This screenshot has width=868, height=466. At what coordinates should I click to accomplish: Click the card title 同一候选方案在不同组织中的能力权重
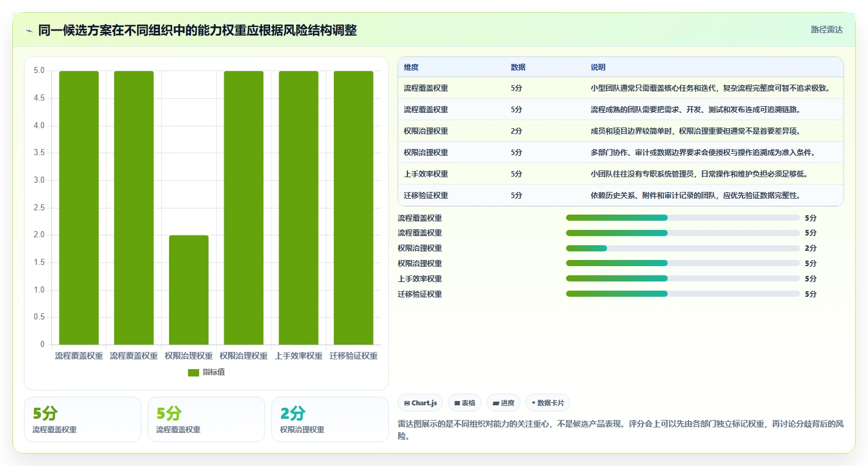coord(197,30)
